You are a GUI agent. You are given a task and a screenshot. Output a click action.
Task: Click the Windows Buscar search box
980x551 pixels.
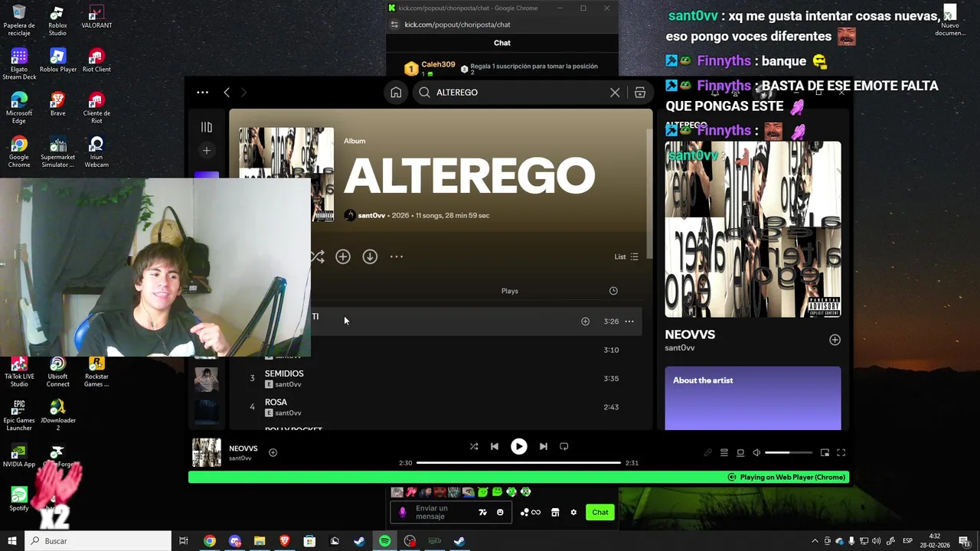coord(97,541)
